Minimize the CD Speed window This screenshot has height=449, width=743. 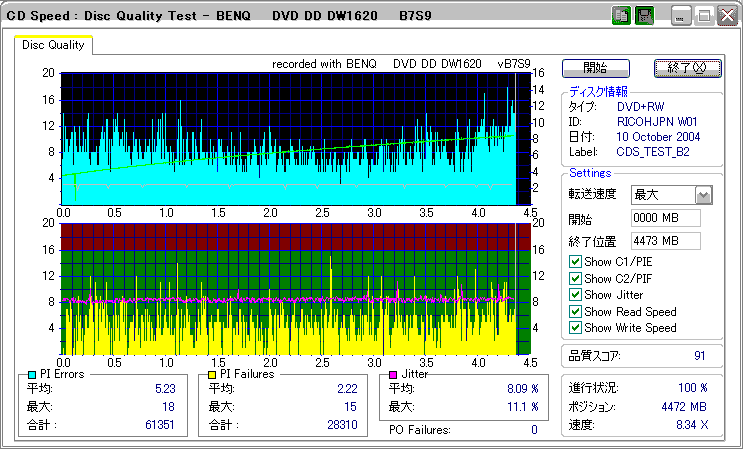pos(682,16)
